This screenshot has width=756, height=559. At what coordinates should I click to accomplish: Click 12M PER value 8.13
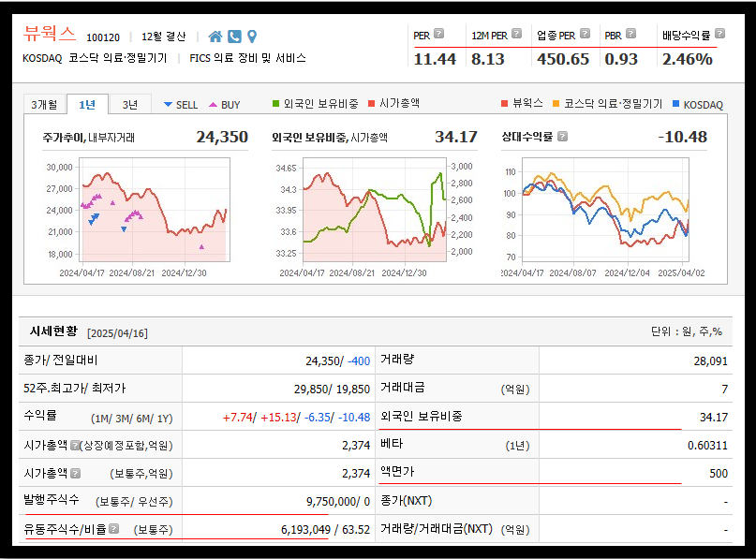pyautogui.click(x=487, y=59)
